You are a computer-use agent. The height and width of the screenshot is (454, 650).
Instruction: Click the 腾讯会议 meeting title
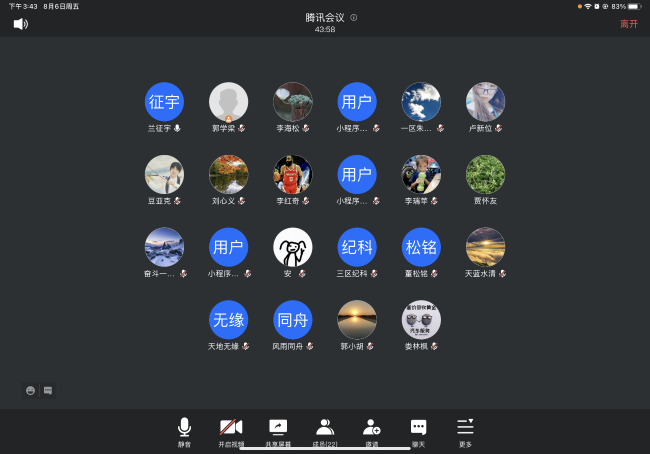pyautogui.click(x=325, y=17)
